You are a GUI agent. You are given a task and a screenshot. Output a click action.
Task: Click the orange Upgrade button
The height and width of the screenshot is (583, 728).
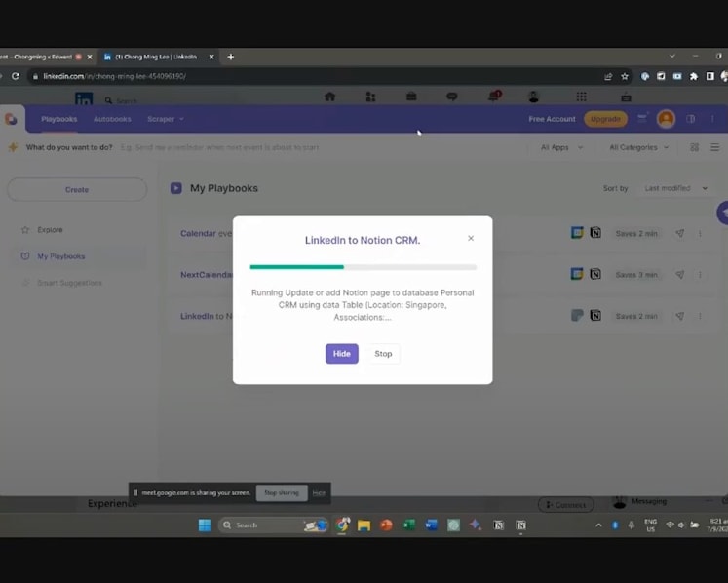[605, 119]
